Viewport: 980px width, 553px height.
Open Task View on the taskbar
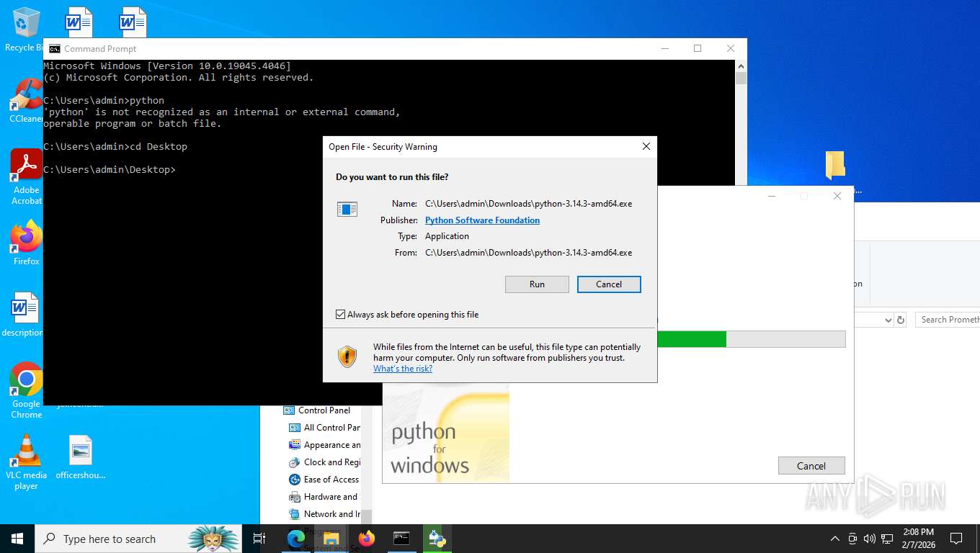pos(259,539)
